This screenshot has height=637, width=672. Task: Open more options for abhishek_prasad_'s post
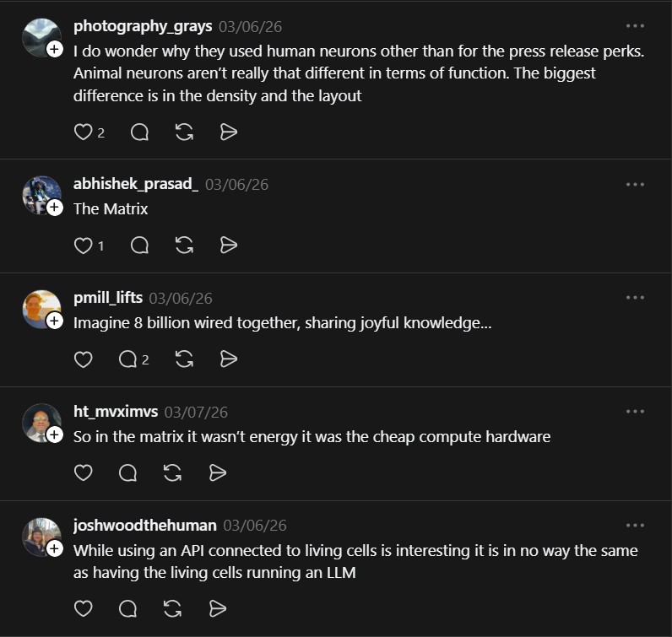pos(635,184)
